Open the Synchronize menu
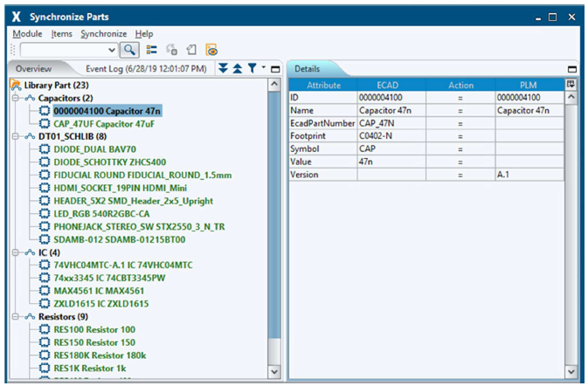The height and width of the screenshot is (386, 588). pyautogui.click(x=103, y=34)
